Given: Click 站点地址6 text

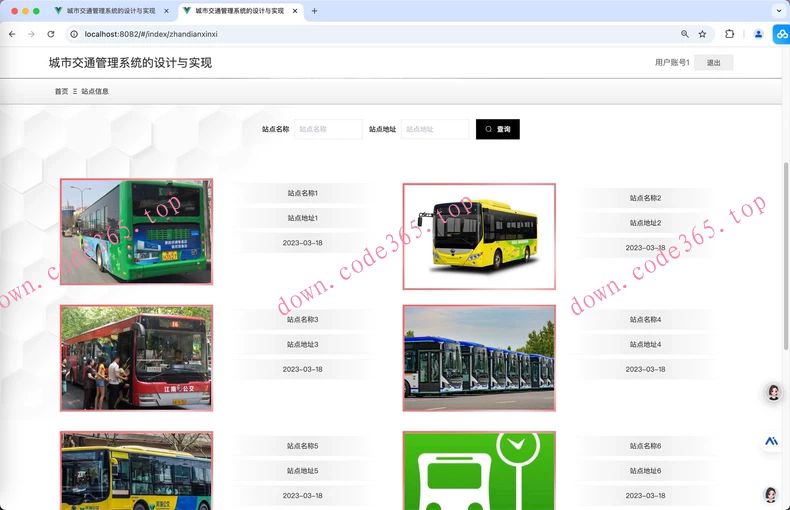Looking at the screenshot, I should (645, 471).
